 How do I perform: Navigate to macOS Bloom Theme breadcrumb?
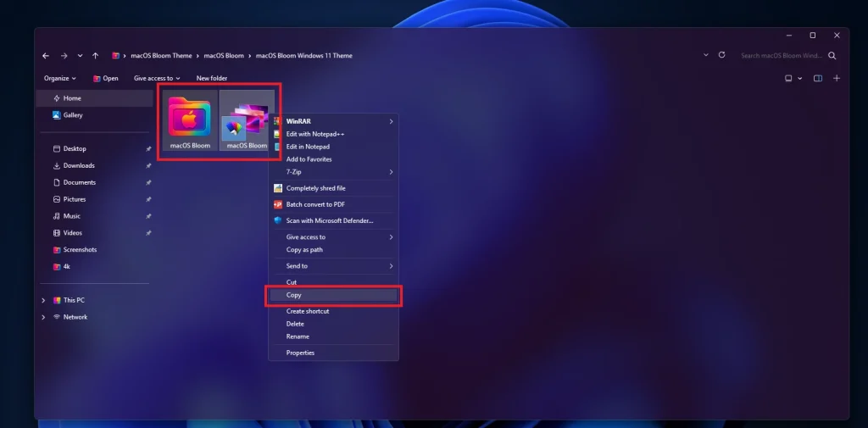click(161, 56)
